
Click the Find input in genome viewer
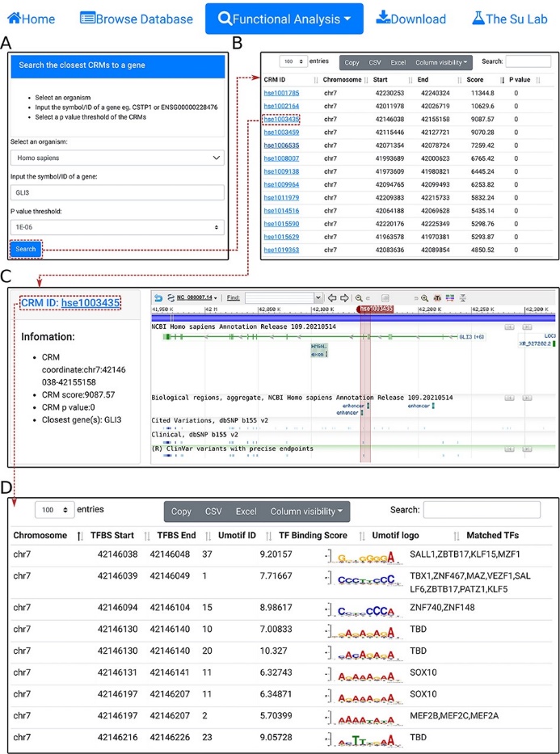click(x=280, y=298)
